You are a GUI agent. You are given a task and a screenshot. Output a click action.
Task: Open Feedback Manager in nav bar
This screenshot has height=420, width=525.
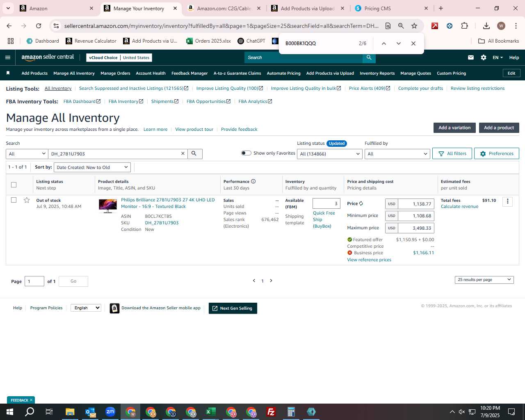click(189, 73)
